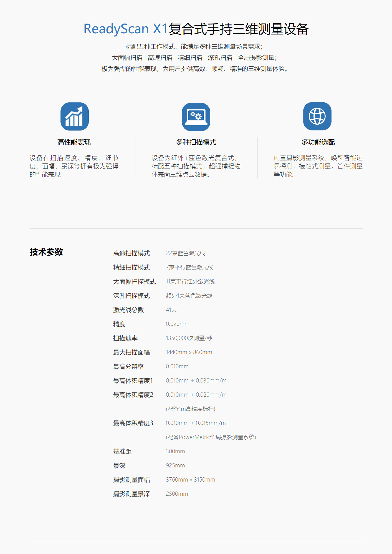Screen dimensions: 392x554
Task: Click the ReadyScan X1 page title
Action: [x=196, y=29]
